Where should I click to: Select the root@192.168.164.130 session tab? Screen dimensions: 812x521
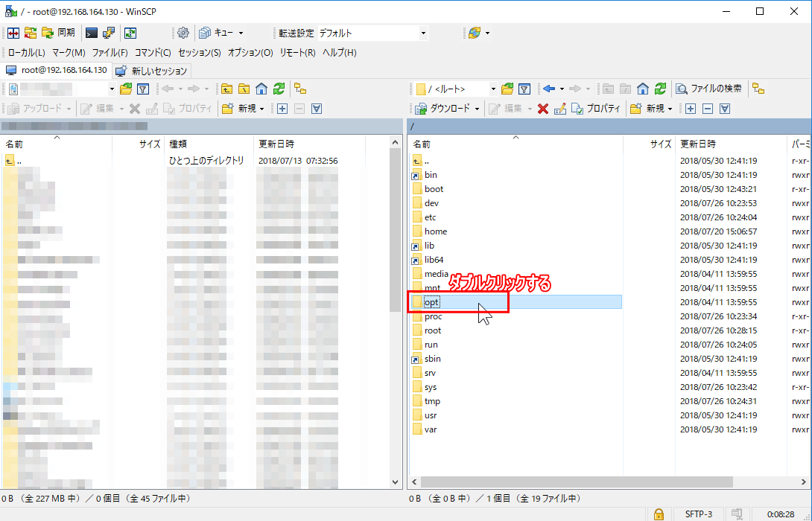(56, 71)
